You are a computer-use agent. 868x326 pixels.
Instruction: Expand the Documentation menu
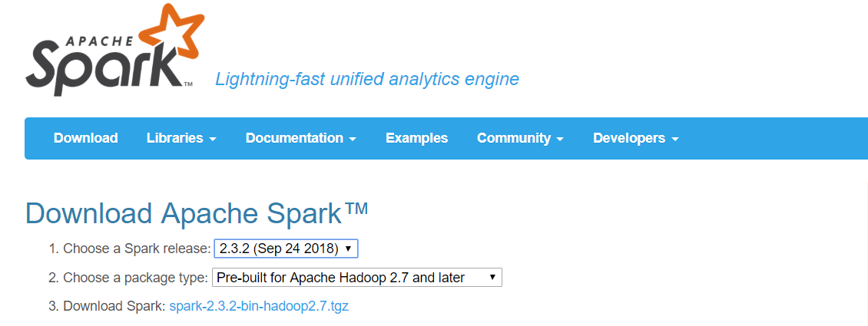(300, 138)
